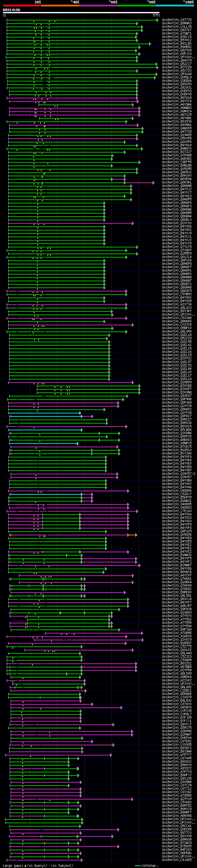The height and width of the screenshot is (868, 197).
Task: Click the green ~80% identity legend swatch
Action: point(136,6)
